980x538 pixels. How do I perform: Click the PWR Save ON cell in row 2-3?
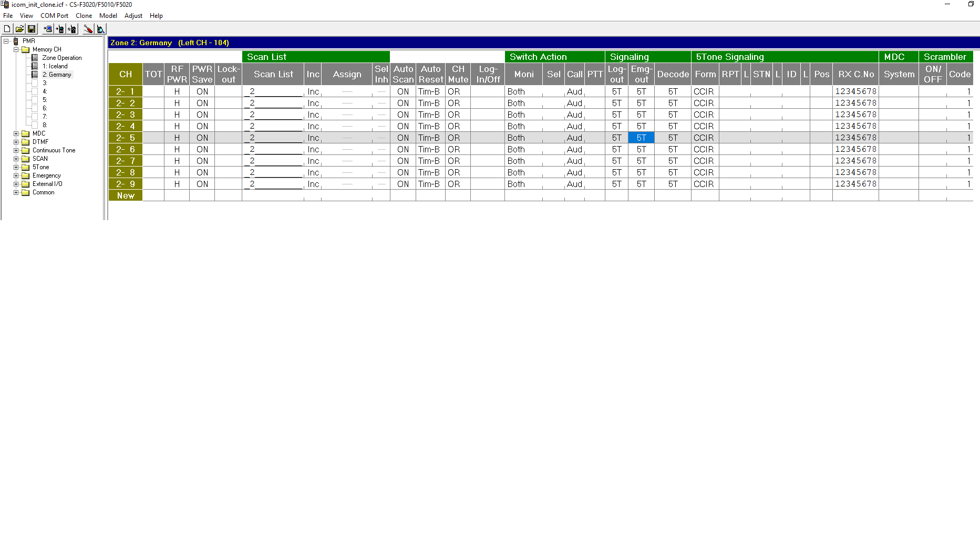[202, 115]
